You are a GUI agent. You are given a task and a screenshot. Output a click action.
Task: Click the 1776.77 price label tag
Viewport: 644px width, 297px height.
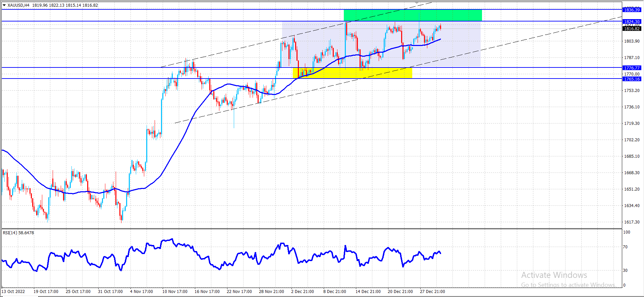point(632,68)
